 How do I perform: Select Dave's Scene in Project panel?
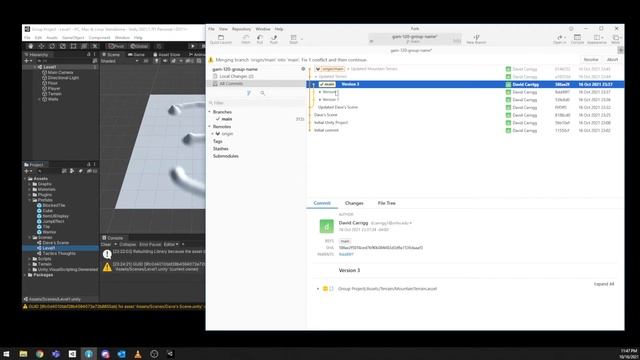pos(56,242)
